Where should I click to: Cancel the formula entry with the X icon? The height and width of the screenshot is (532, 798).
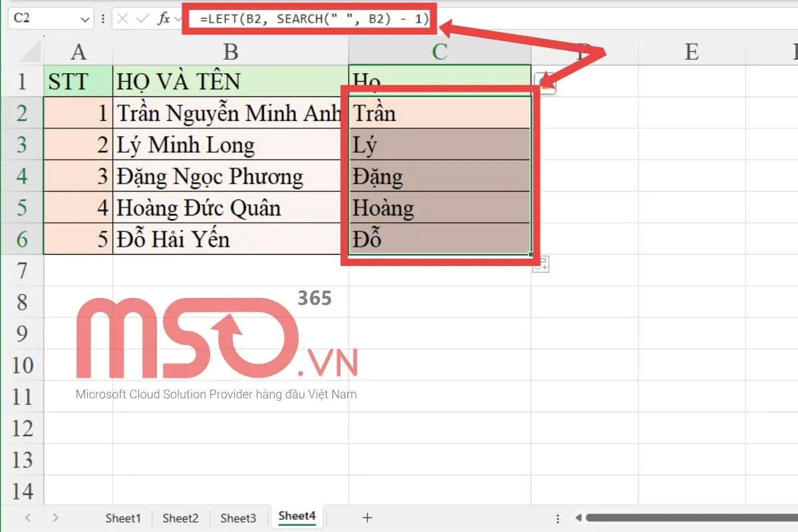122,18
